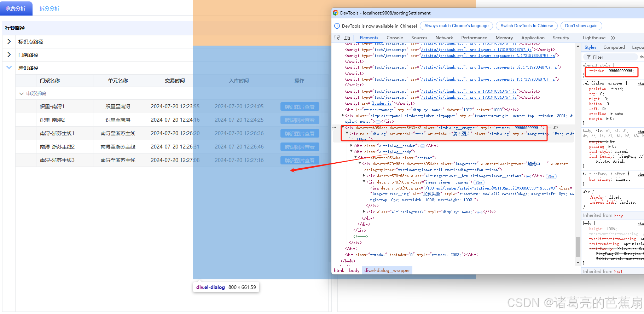Click 牌识图片查看 in row 织里-南浔2
The width and height of the screenshot is (644, 314).
tap(300, 120)
